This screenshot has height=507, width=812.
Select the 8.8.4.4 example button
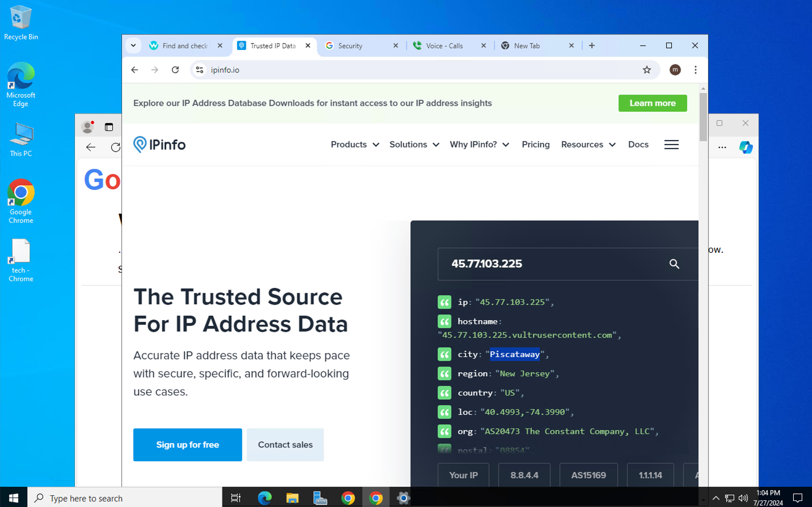524,475
